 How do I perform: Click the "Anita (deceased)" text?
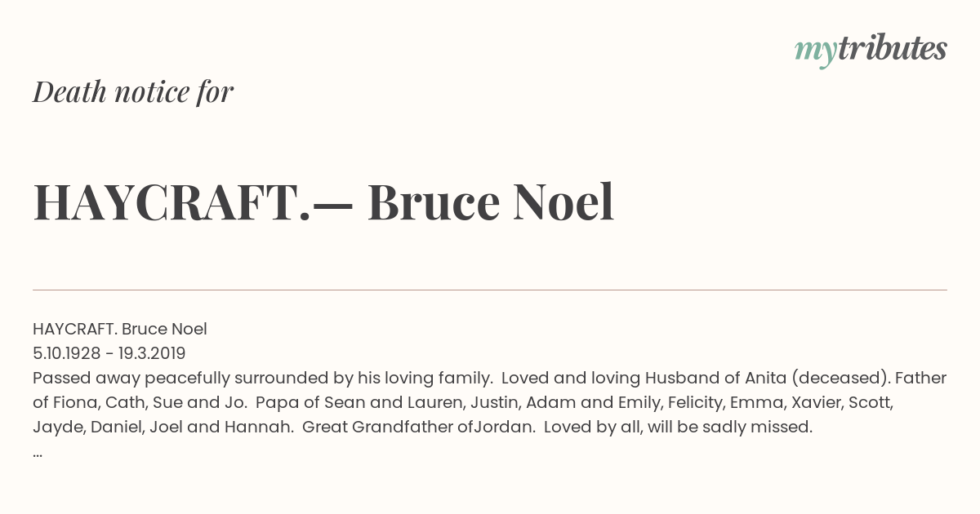point(817,378)
